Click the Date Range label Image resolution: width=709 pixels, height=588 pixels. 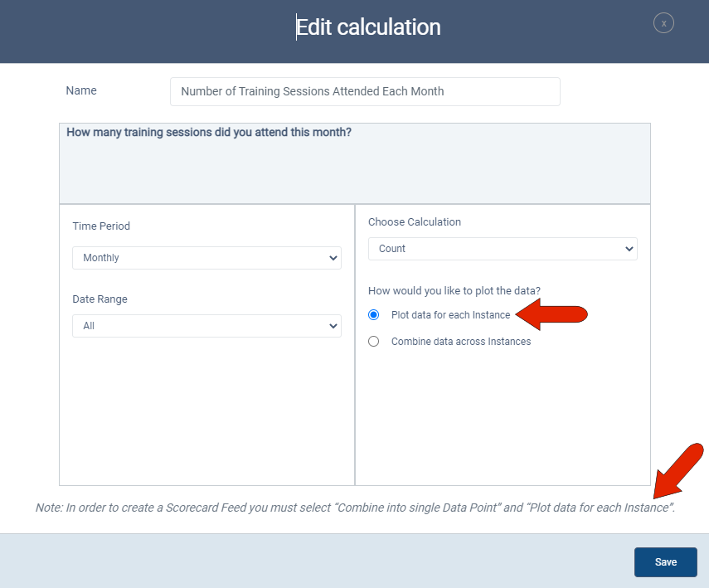[100, 299]
